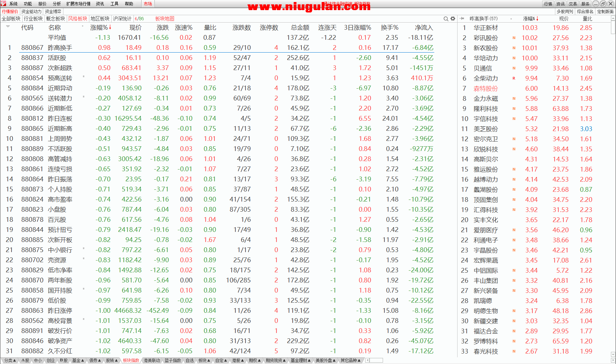Click the left arrow of horizontal scrollbar
This screenshot has height=364, width=616.
(x=368, y=360)
